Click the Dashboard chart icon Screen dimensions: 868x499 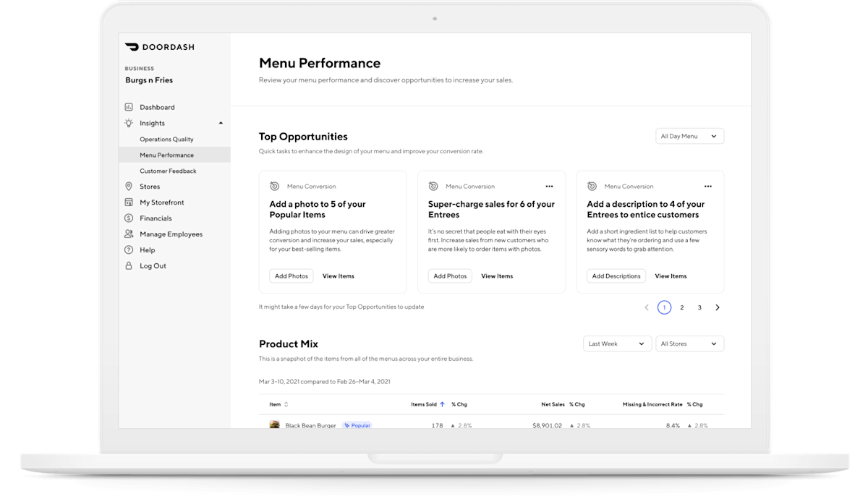(129, 107)
